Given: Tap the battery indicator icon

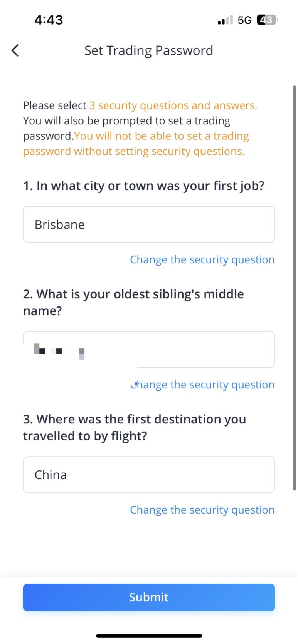Looking at the screenshot, I should point(267,20).
